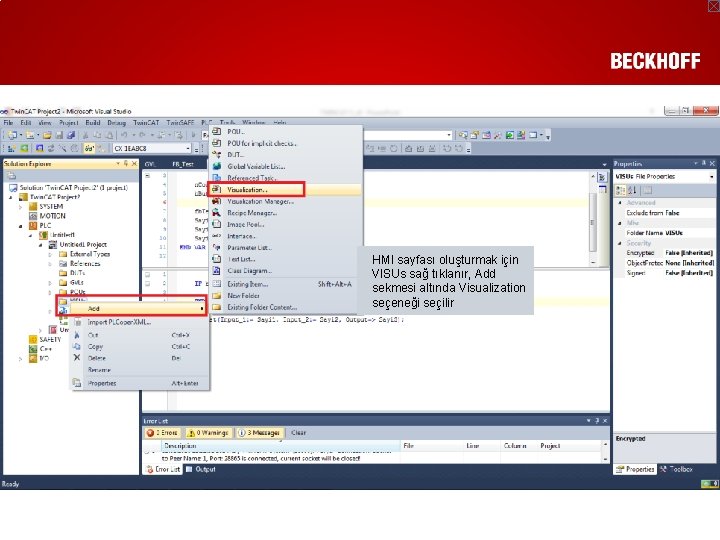Click Import PLCopenXML... in the context menu

[140, 322]
